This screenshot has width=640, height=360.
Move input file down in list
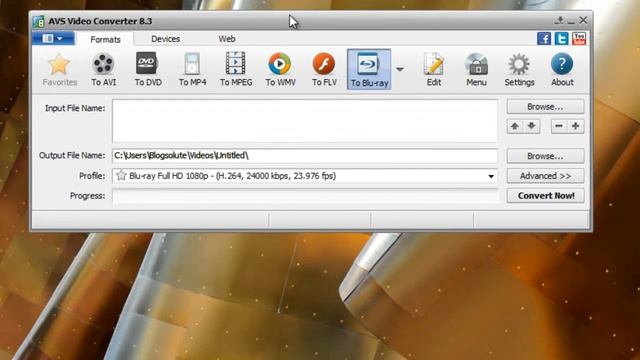531,126
